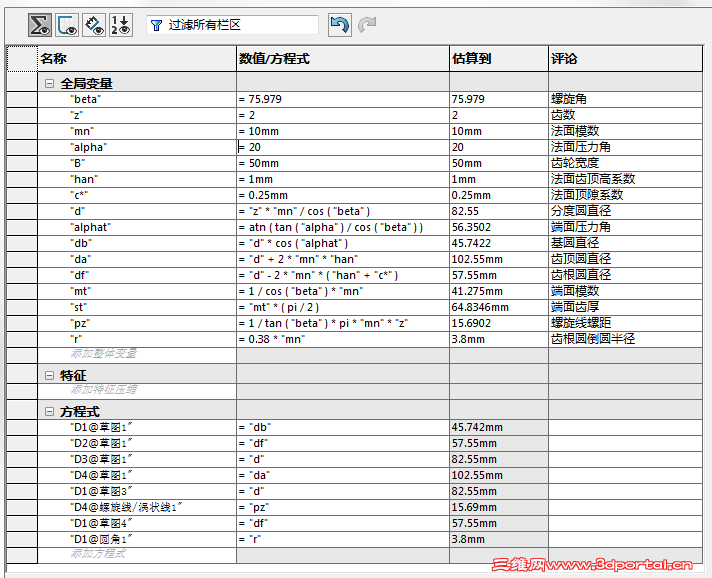Image resolution: width=712 pixels, height=578 pixels.
Task: Edit the = "r" equation value cell
Action: (343, 539)
